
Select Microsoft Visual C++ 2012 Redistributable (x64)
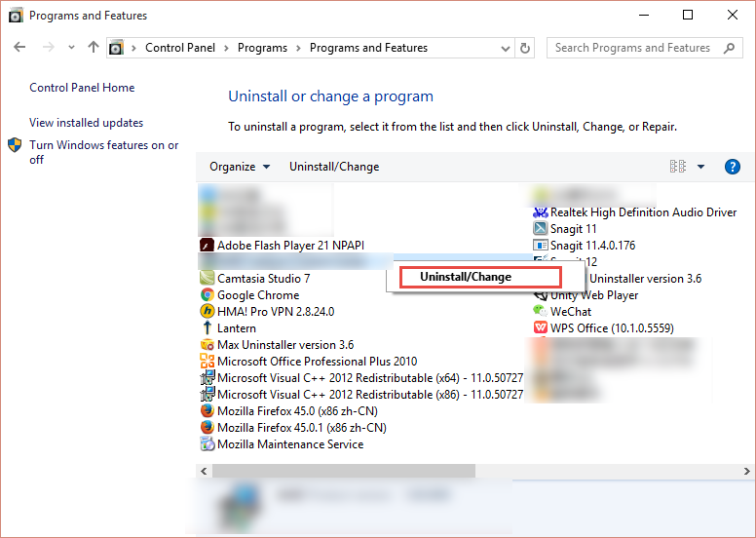click(370, 378)
